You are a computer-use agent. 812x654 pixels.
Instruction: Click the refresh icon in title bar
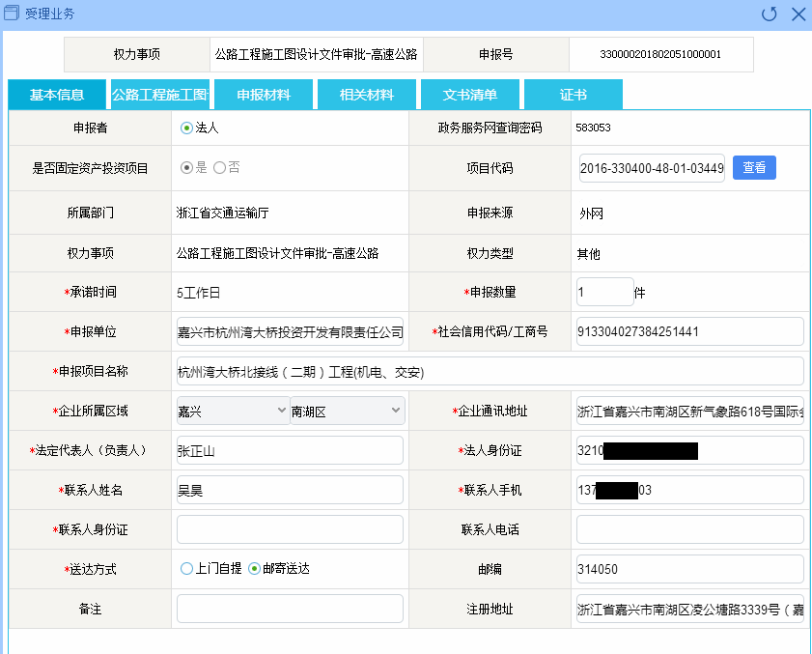point(769,14)
